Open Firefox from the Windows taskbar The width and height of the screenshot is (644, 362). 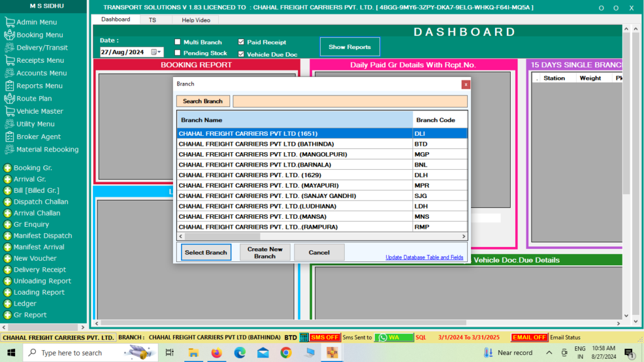click(217, 353)
